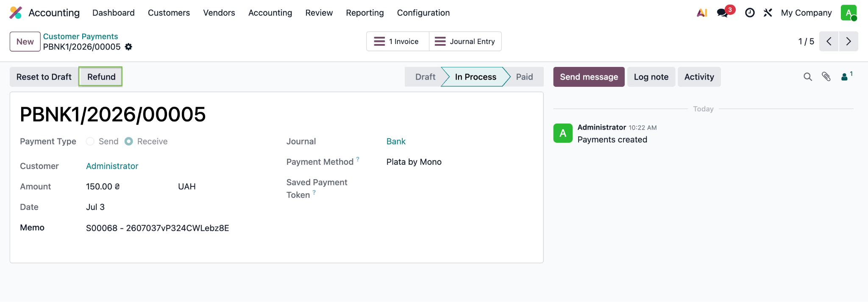Show followers icon in chatter
868x302 pixels.
click(x=846, y=76)
